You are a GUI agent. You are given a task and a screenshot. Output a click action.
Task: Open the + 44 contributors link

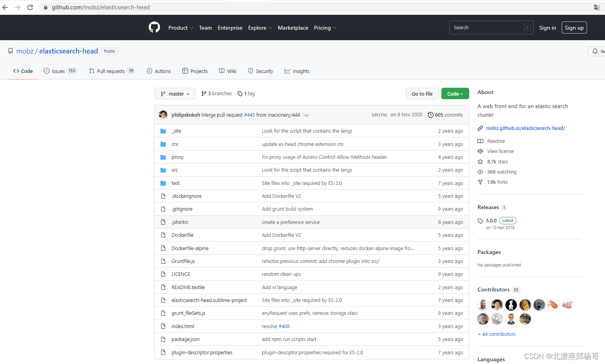(496, 334)
